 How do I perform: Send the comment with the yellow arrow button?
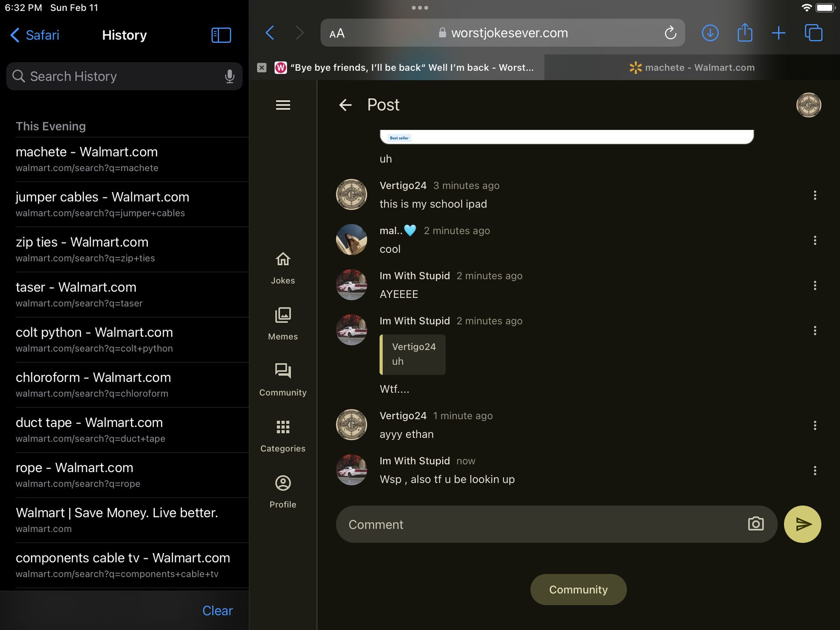(802, 524)
